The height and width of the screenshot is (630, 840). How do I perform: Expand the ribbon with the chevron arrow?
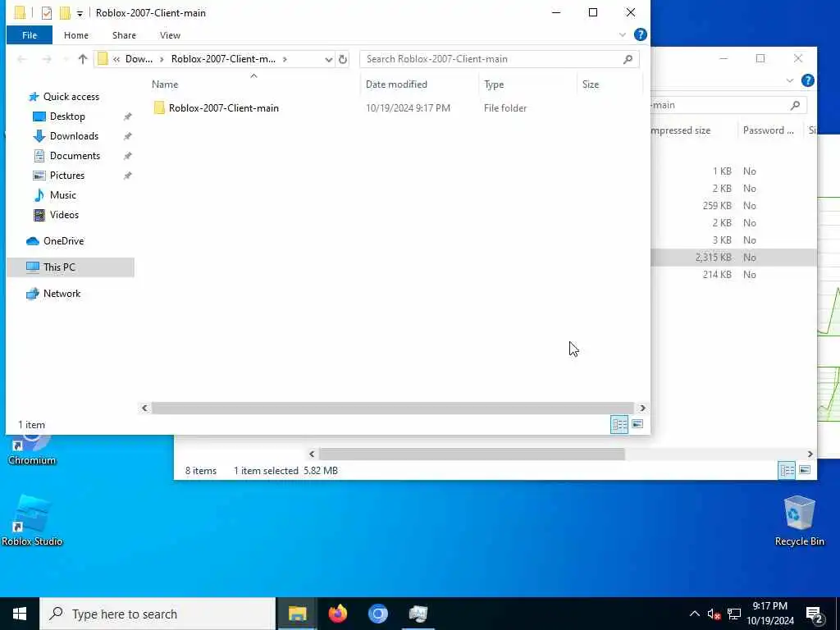point(623,34)
